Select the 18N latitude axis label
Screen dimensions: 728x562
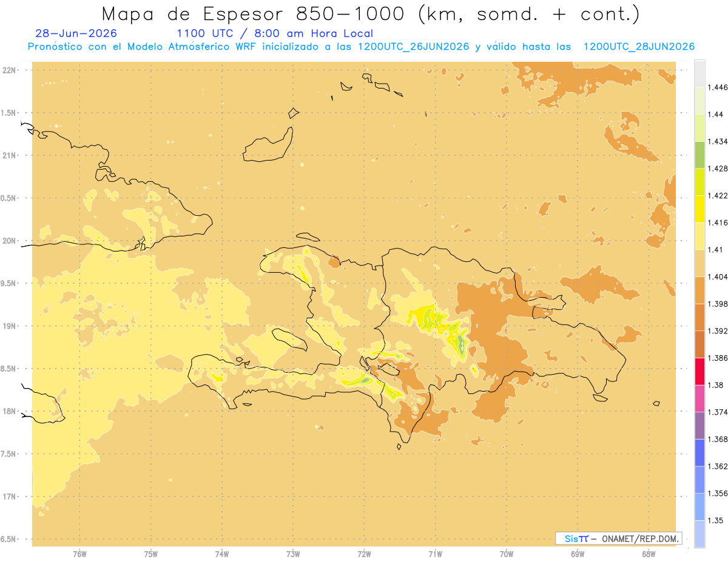tap(9, 411)
